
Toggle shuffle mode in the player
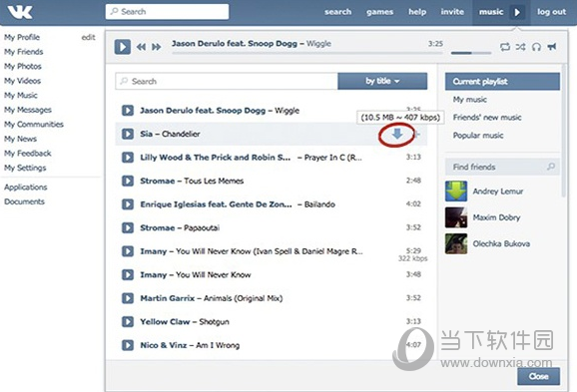click(x=520, y=47)
